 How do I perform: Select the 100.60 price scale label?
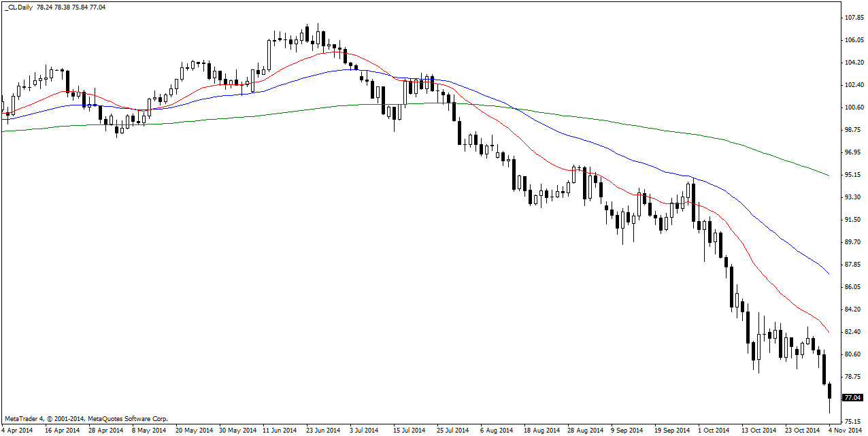coord(852,107)
